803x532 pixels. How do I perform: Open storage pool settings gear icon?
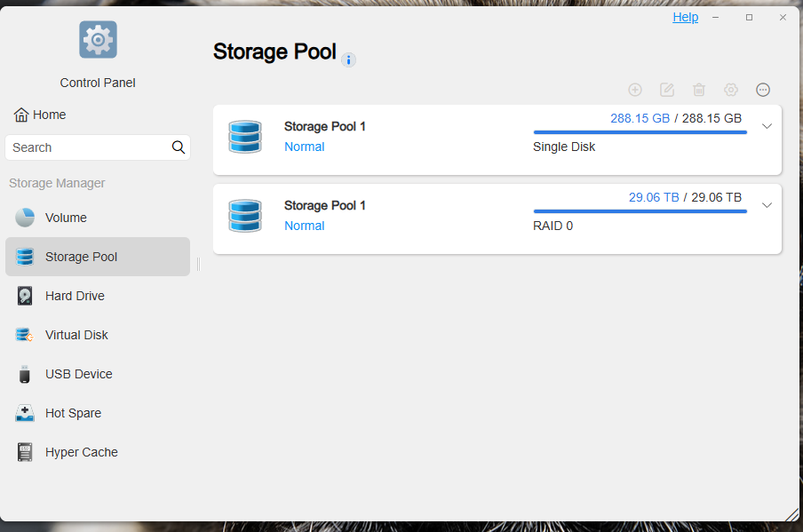(731, 90)
